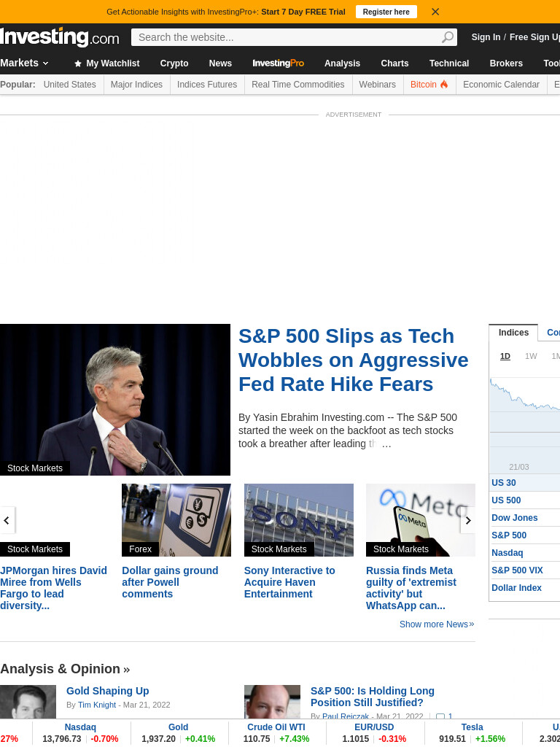This screenshot has height=747, width=560.
Task: Select the S&P 500 index row
Action: (x=525, y=535)
